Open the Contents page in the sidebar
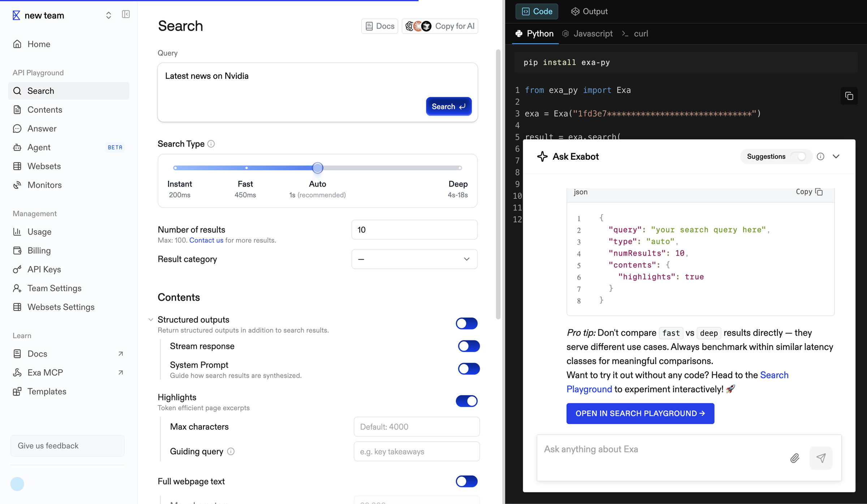Screen dimensions: 867x504 (x=69, y=110)
